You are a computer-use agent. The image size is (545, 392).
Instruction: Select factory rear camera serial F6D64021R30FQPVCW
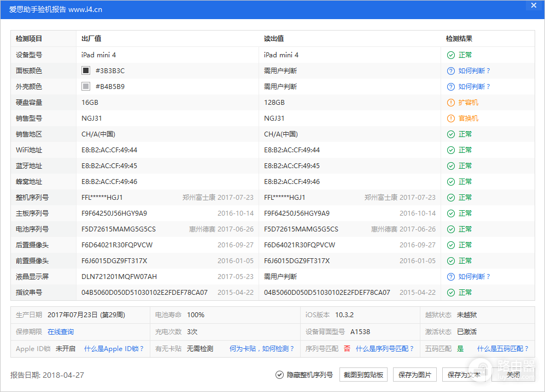[117, 245]
